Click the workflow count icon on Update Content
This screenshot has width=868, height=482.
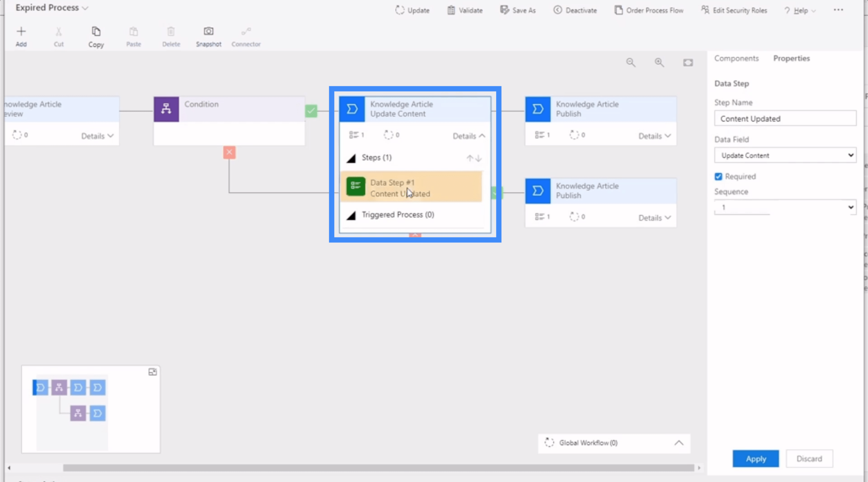click(x=388, y=135)
